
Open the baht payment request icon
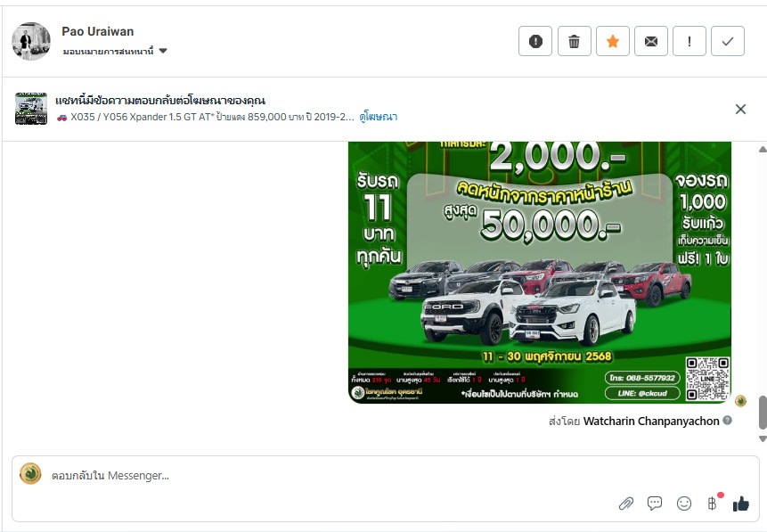coord(713,503)
